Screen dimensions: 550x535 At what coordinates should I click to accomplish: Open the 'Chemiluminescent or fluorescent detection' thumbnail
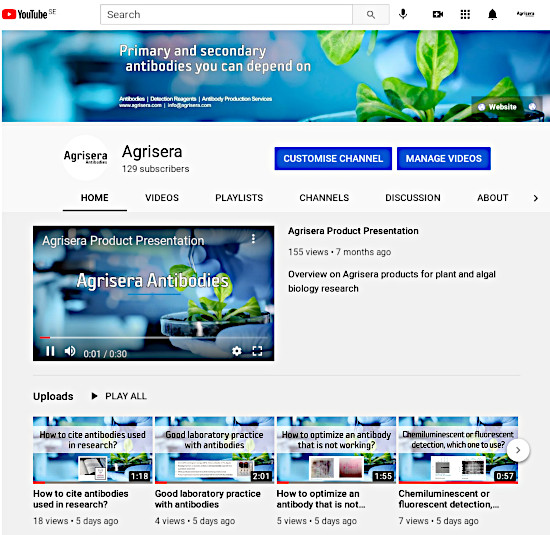[458, 450]
